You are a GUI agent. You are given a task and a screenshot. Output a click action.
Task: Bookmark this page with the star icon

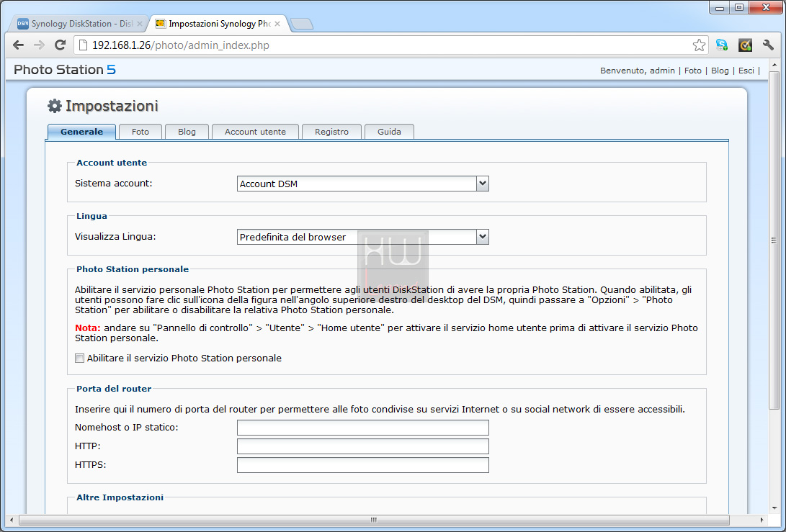tap(700, 45)
